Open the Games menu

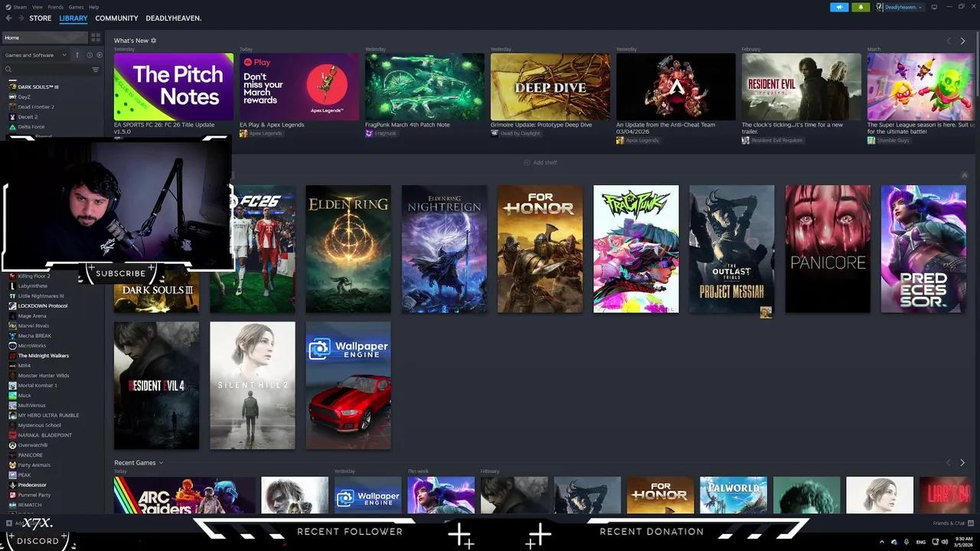tap(76, 7)
